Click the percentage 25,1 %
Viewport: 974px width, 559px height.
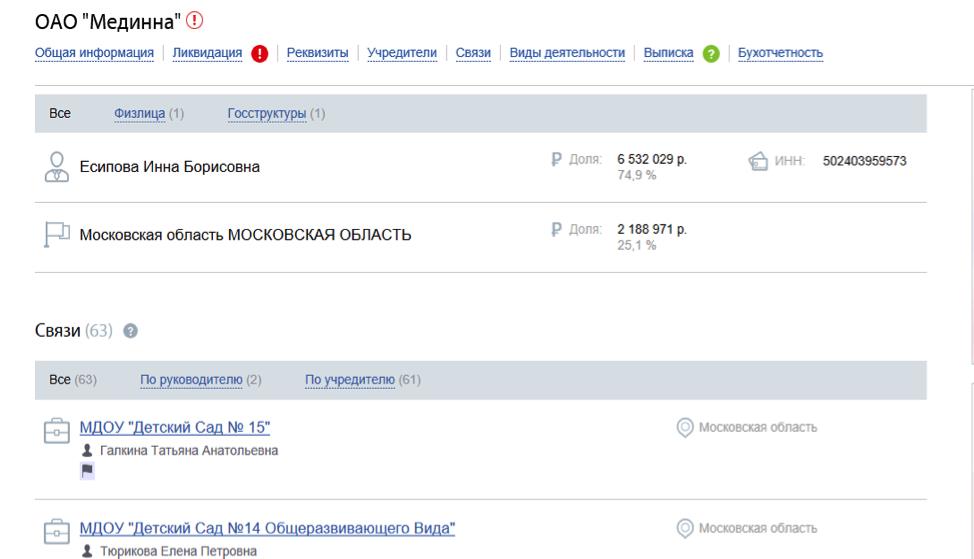point(637,245)
